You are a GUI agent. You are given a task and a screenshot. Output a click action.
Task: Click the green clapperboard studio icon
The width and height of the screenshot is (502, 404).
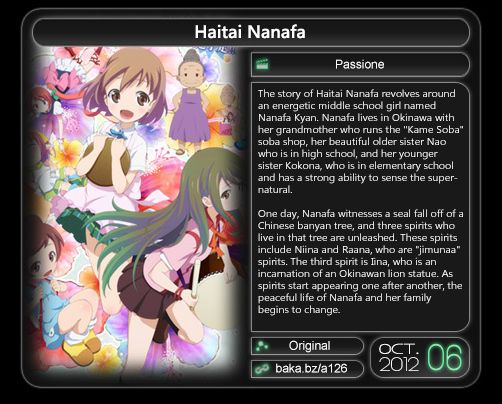(262, 64)
